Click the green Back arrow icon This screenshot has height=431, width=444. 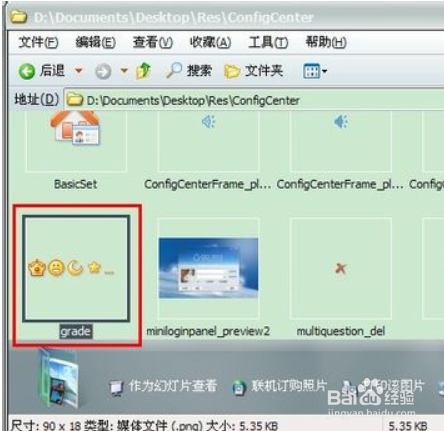point(27,71)
